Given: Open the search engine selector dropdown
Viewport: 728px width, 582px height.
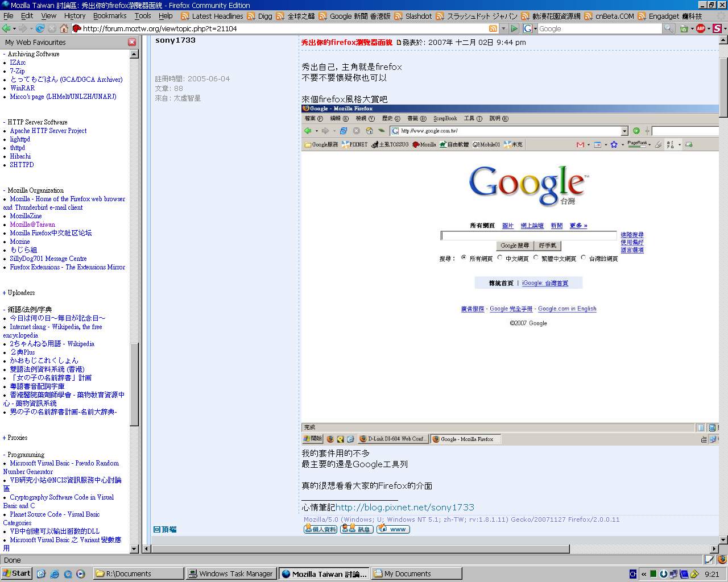Looking at the screenshot, I should click(x=530, y=28).
